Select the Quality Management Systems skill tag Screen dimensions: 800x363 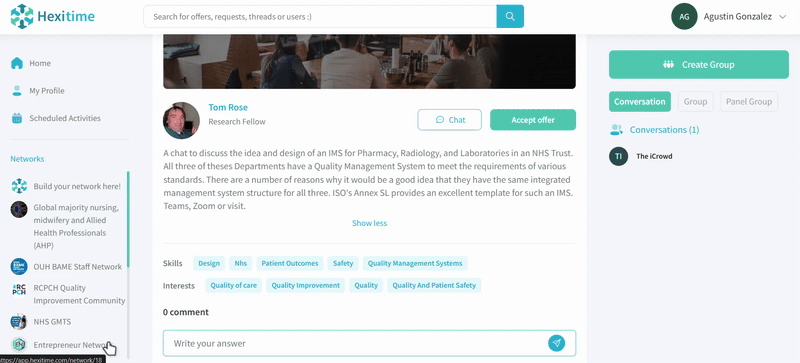click(415, 263)
